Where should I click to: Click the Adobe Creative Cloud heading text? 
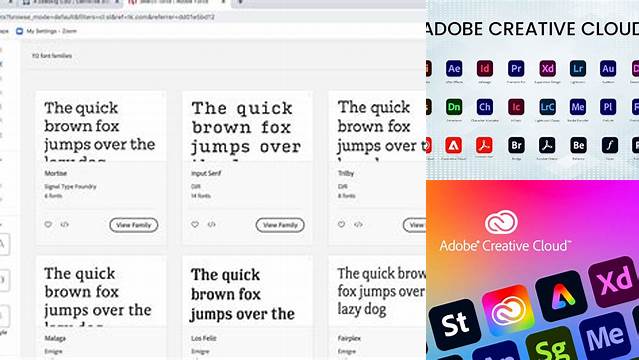pos(532,29)
